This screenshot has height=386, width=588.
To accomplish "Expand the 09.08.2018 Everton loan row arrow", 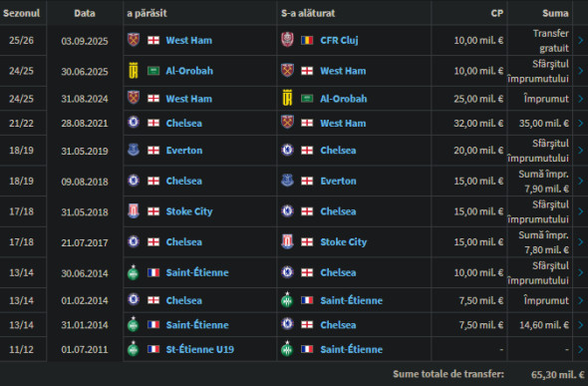I will [580, 181].
